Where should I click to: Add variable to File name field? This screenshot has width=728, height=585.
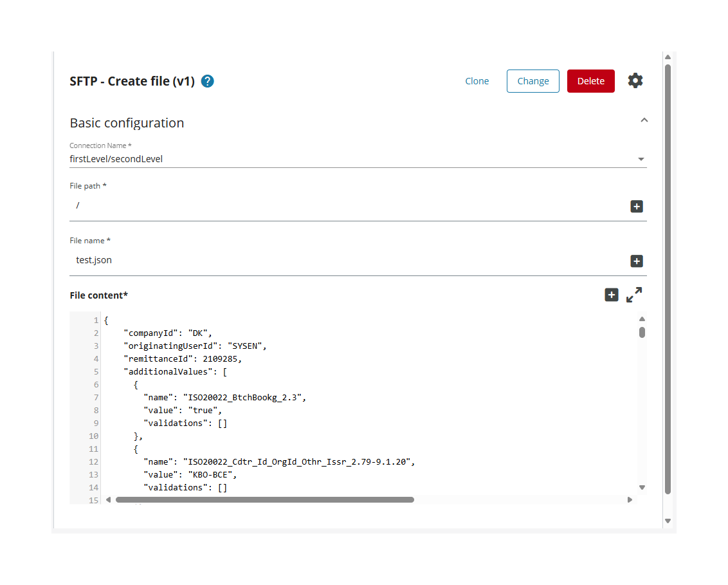(637, 261)
